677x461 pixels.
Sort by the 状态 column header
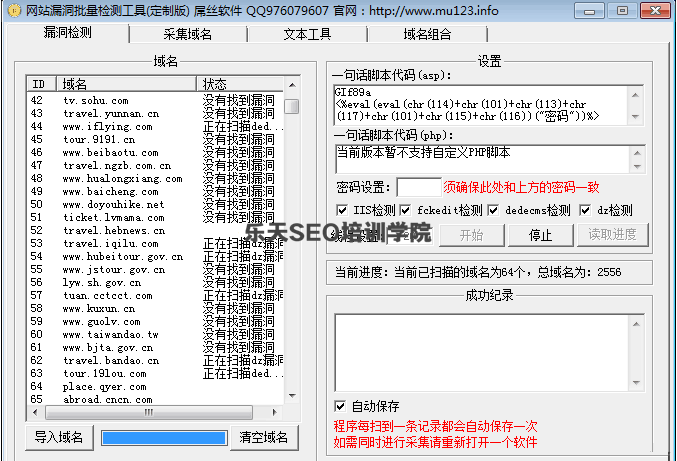coord(240,84)
